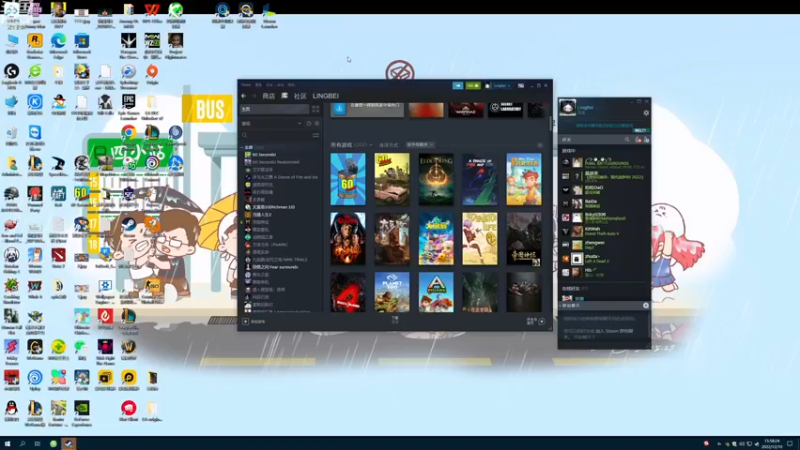Open the Steam menu in the title bar
This screenshot has width=800, height=450.
[x=246, y=85]
